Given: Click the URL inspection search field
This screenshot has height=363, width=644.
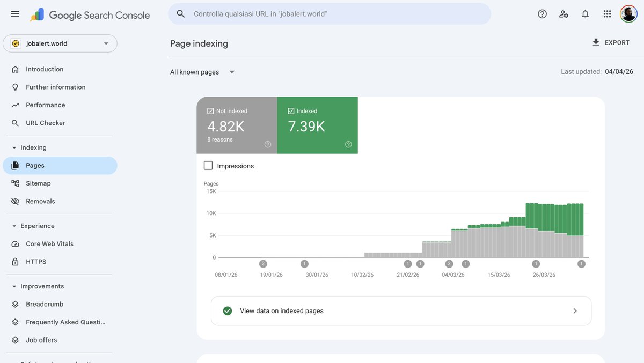Looking at the screenshot, I should pos(330,14).
